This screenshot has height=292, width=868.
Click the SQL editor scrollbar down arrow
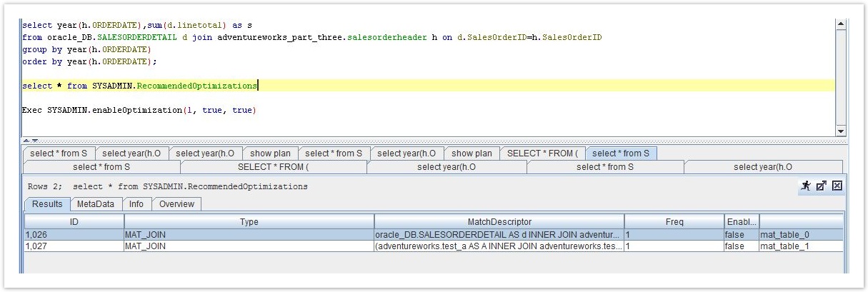tap(840, 131)
